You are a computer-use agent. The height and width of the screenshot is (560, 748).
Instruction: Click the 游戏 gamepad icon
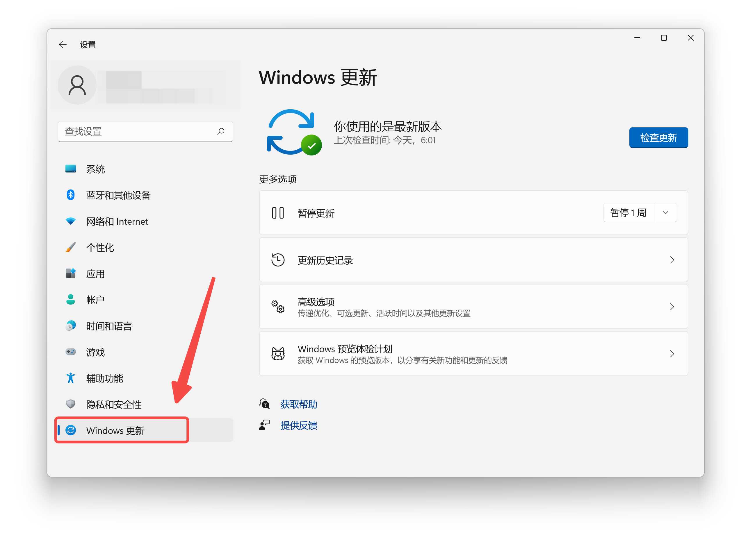[x=71, y=352]
